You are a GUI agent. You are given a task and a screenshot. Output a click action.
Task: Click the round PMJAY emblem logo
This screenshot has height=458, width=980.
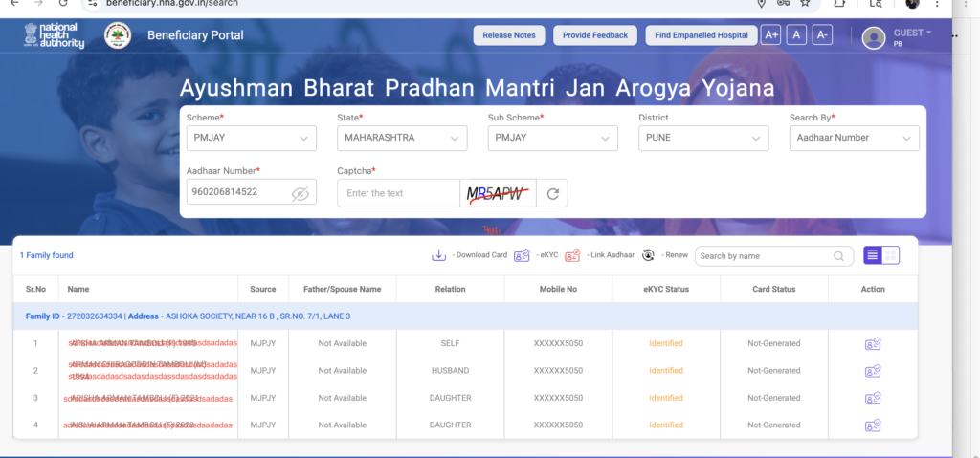(118, 35)
